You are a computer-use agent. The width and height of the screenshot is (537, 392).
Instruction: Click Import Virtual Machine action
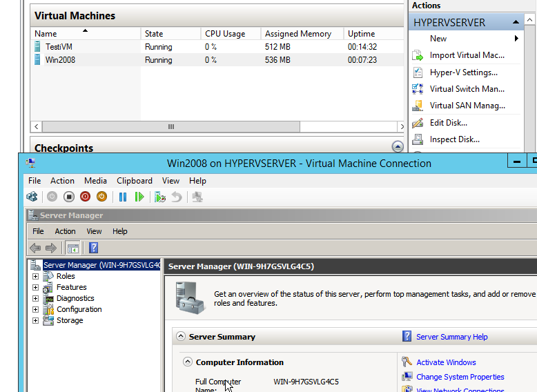[467, 55]
